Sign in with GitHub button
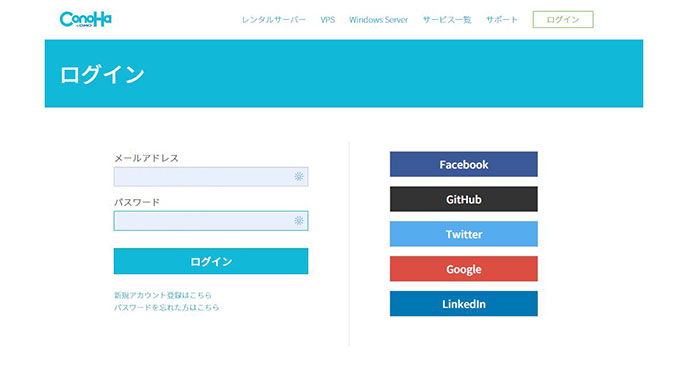The image size is (688, 387). (x=464, y=199)
